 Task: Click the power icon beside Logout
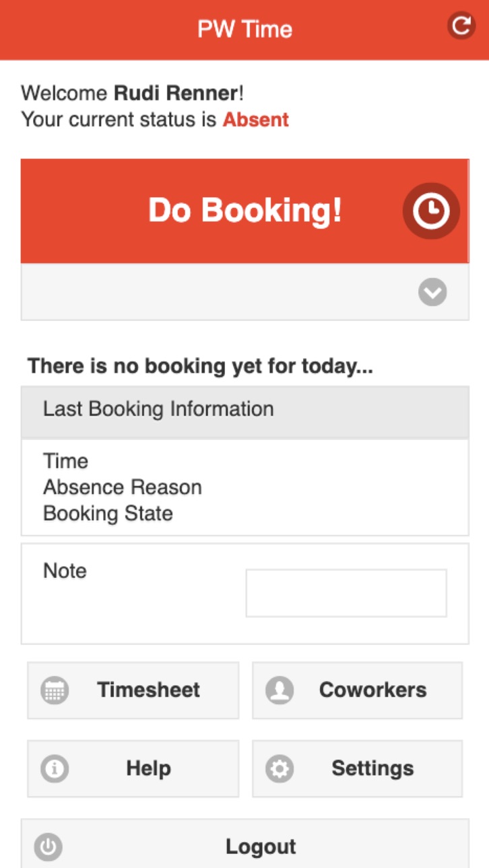click(x=48, y=846)
